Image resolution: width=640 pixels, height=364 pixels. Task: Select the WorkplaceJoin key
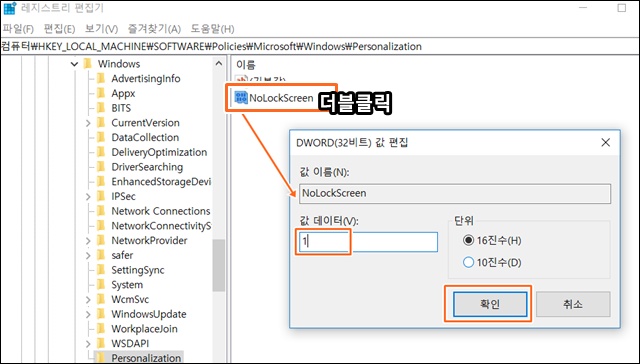144,329
